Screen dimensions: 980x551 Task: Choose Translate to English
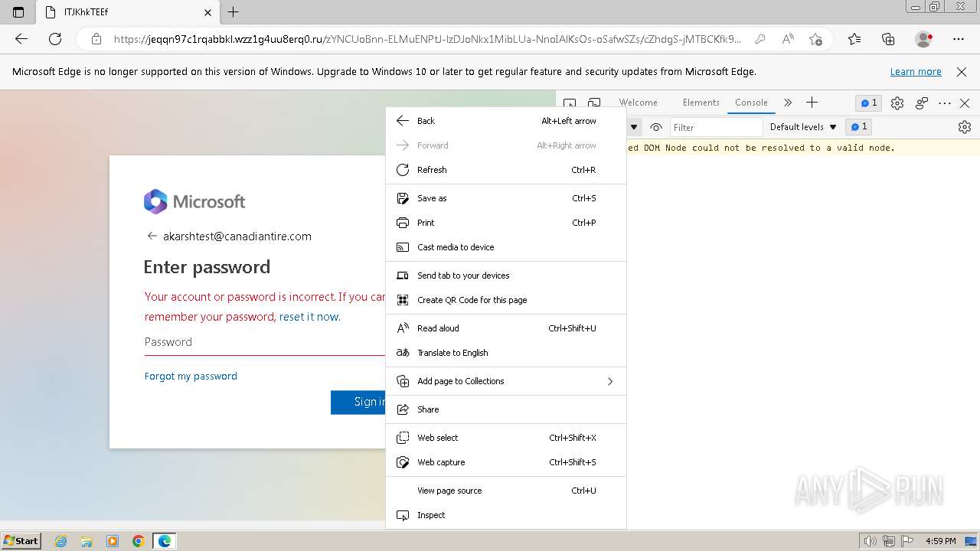coord(506,353)
